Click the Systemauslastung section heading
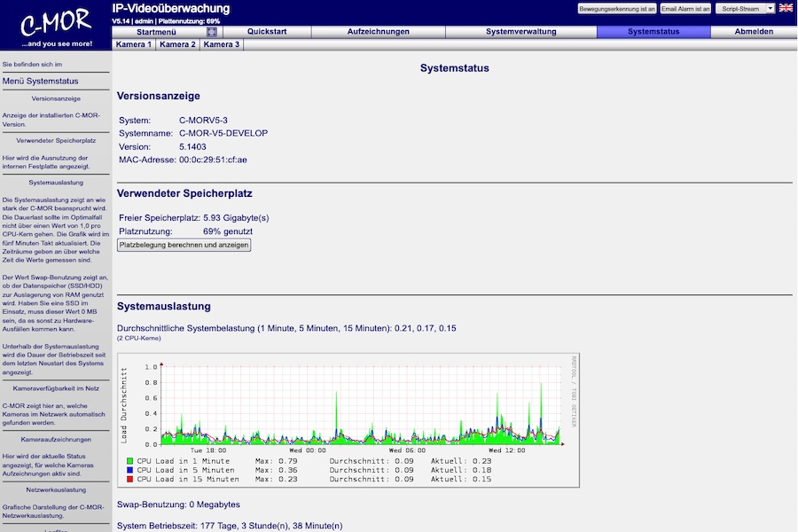798x532 pixels. (x=163, y=307)
